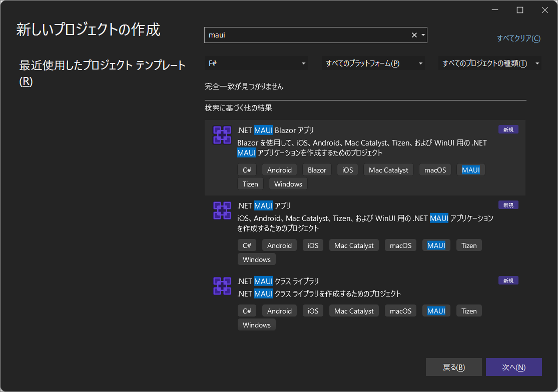This screenshot has width=558, height=392.
Task: Open the すべてのプラットフォーム filter dropdown
Action: click(373, 63)
